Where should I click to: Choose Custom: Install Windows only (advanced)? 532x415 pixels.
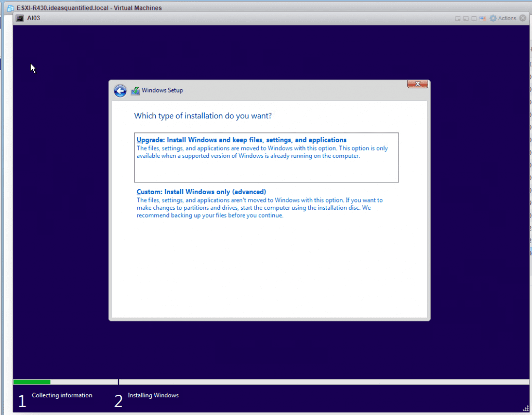[266, 203]
